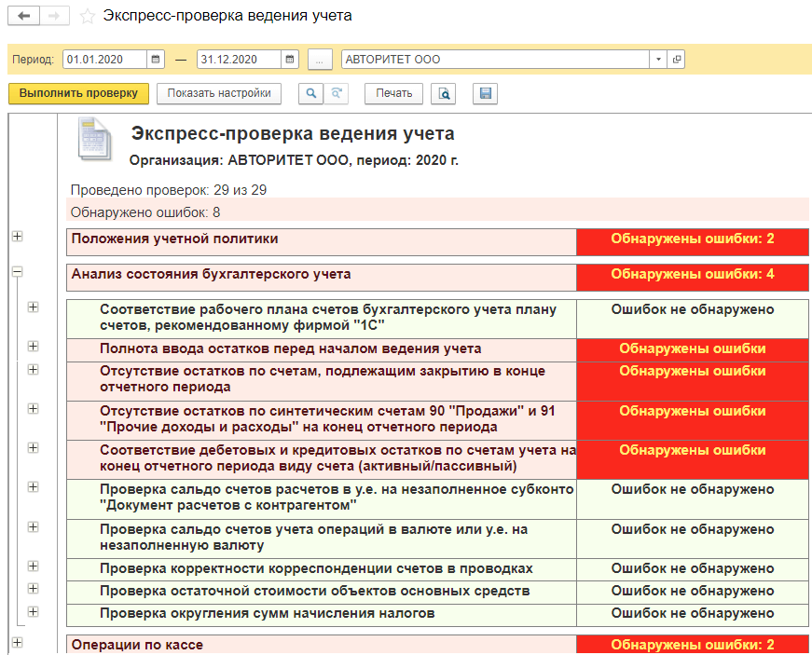Add this report to favorites with the star
This screenshot has width=812, height=655.
click(x=87, y=16)
